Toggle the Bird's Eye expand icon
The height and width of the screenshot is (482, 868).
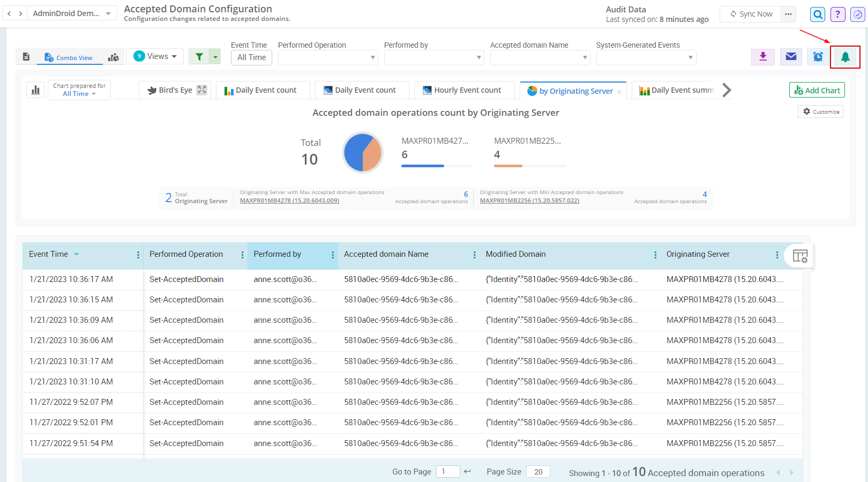click(x=201, y=90)
